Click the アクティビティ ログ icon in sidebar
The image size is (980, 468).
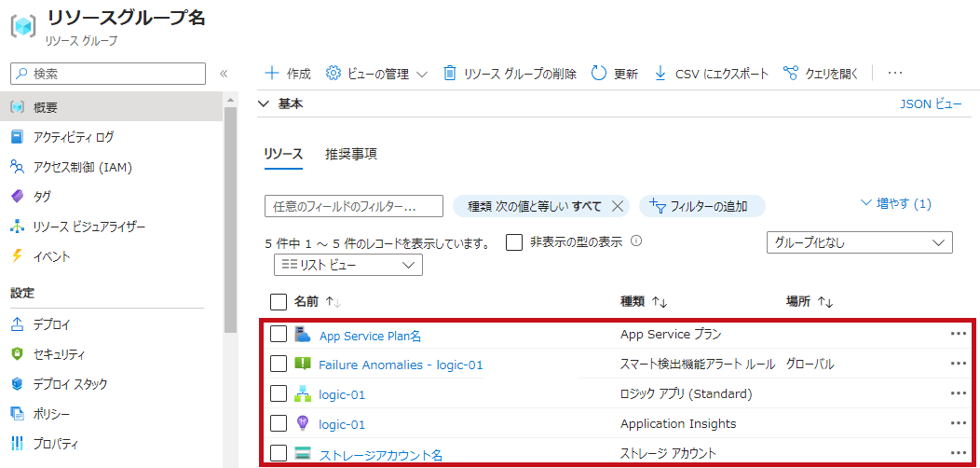18,137
